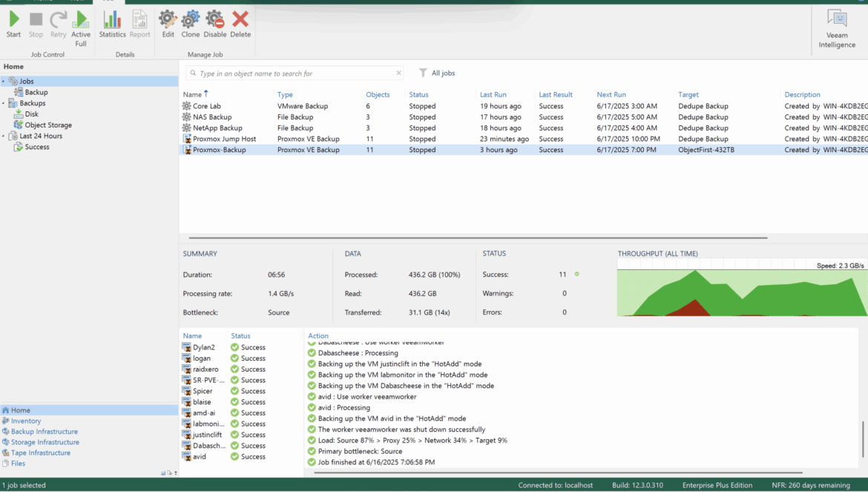Click the All jobs filter

pos(443,73)
